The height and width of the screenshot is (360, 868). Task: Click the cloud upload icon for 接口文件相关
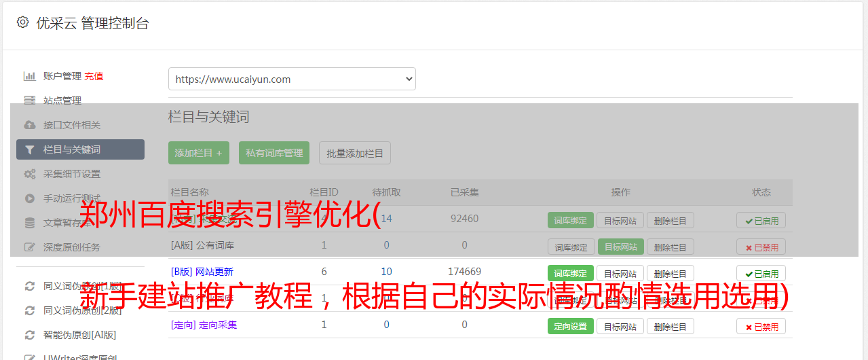click(29, 125)
